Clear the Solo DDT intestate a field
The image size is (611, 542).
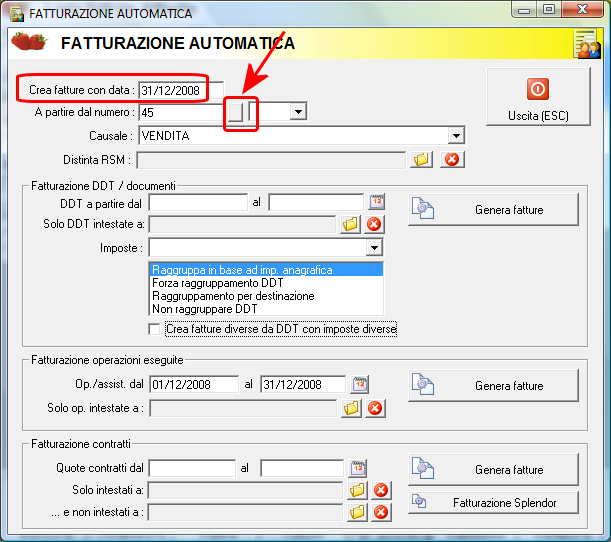pyautogui.click(x=374, y=224)
